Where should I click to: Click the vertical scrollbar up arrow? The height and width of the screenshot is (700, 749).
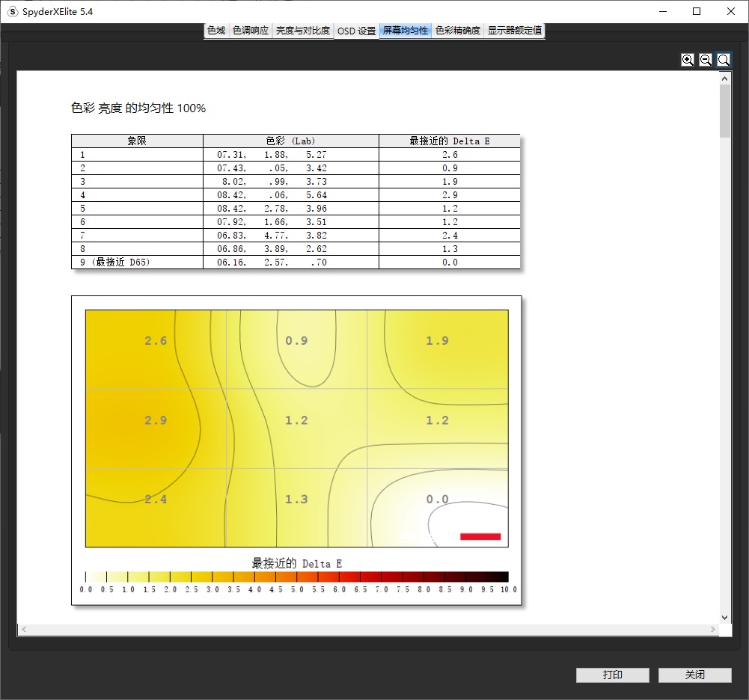click(724, 79)
